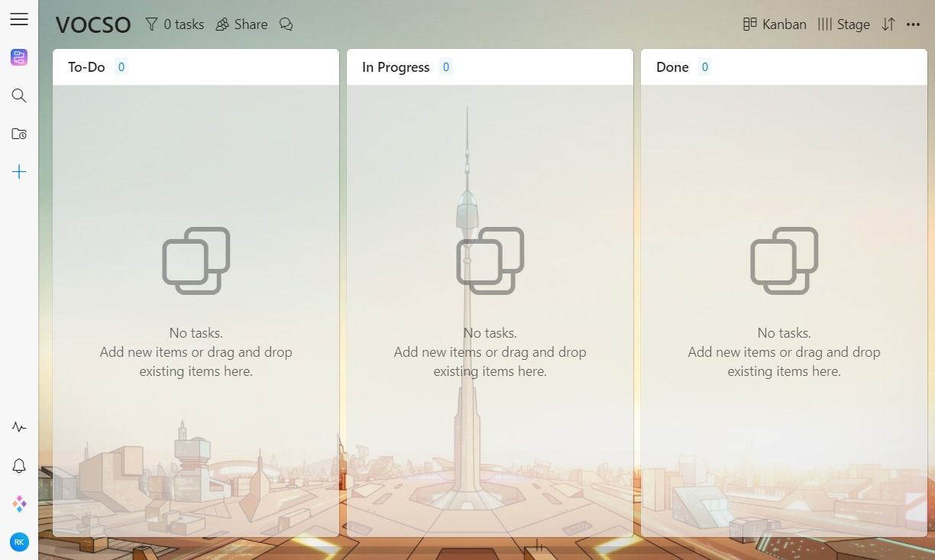Screen dimensions: 935x560
Task: Click the empty tasks icon in Done
Action: pos(784,261)
